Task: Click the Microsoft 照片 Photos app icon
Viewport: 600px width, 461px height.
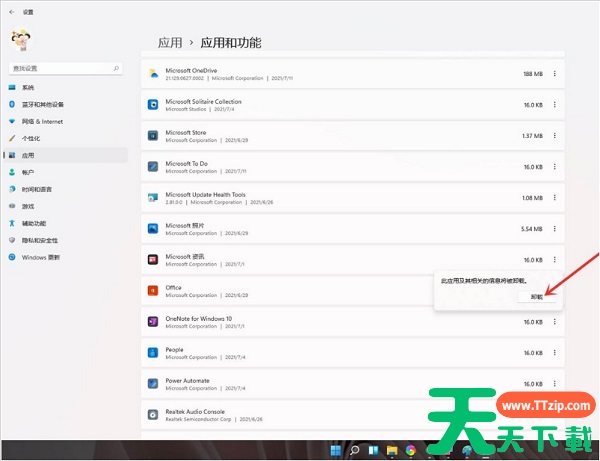Action: click(153, 228)
